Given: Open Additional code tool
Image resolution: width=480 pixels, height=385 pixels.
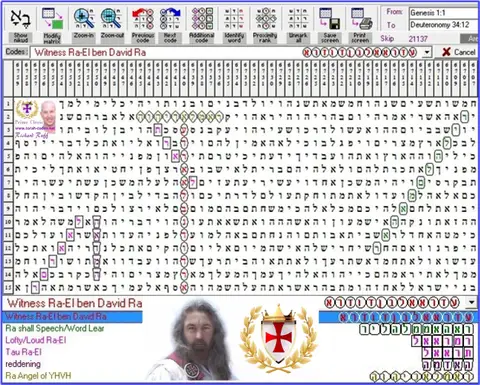Looking at the screenshot, I should pyautogui.click(x=202, y=19).
